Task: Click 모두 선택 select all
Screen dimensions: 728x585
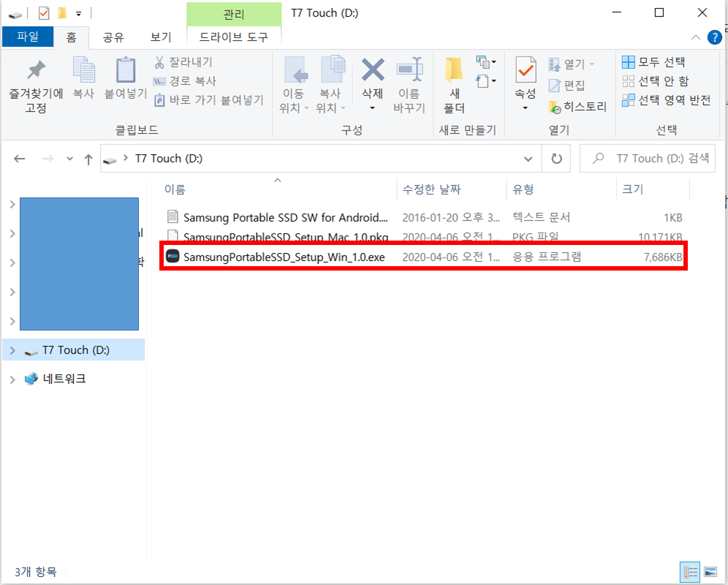Action: click(x=653, y=62)
